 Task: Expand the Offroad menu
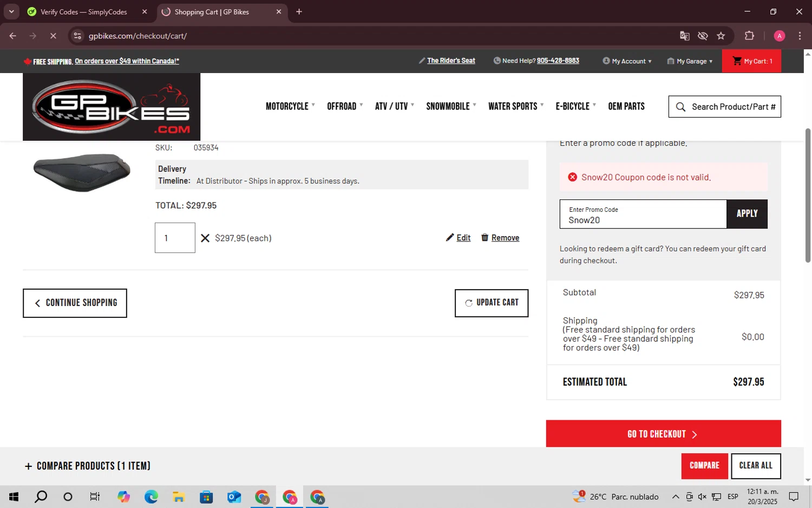coord(345,106)
